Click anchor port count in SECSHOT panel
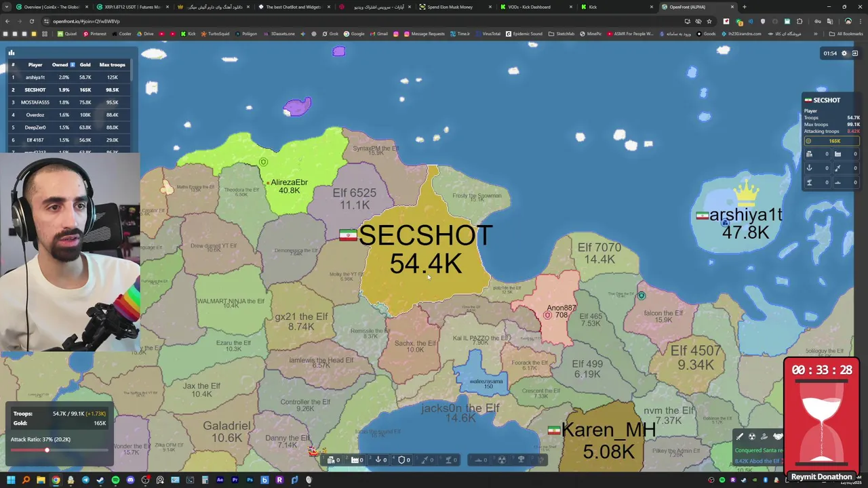The width and height of the screenshot is (868, 488). tap(816, 168)
